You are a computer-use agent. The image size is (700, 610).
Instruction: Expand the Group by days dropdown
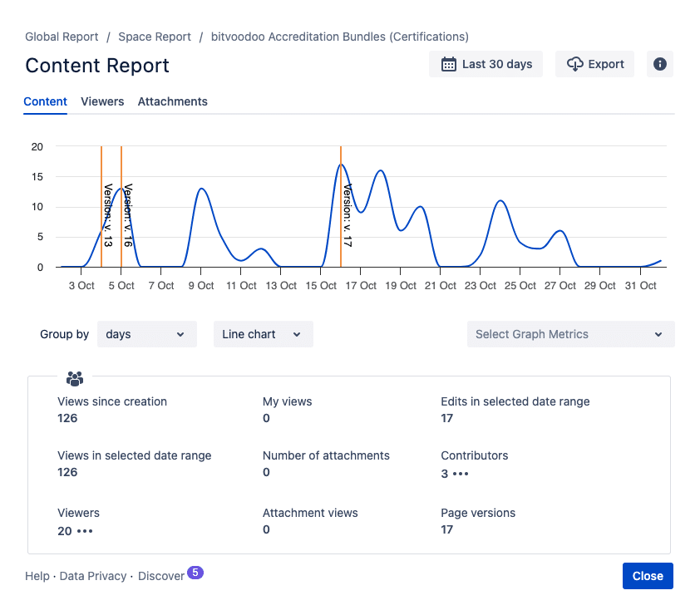pos(147,334)
